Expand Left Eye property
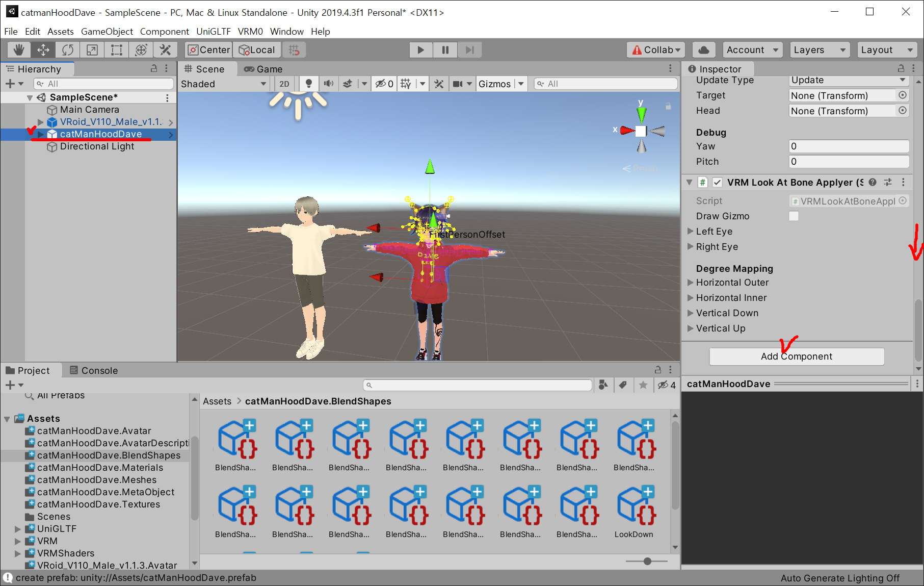Image resolution: width=924 pixels, height=586 pixels. (691, 231)
